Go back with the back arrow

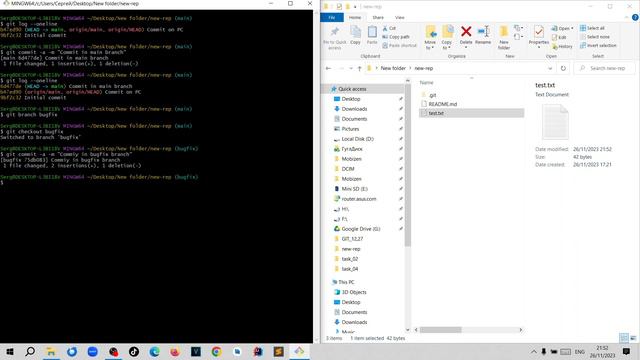point(329,68)
